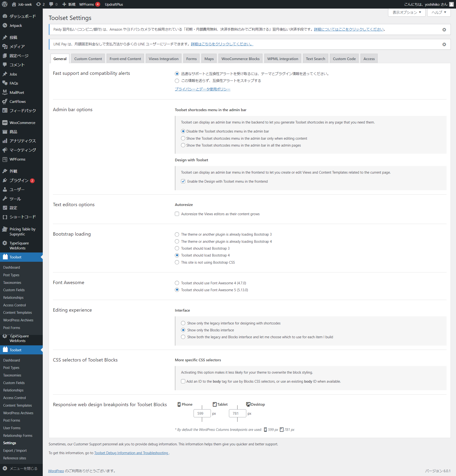Switch to the Front-end Content tab

(x=125, y=58)
